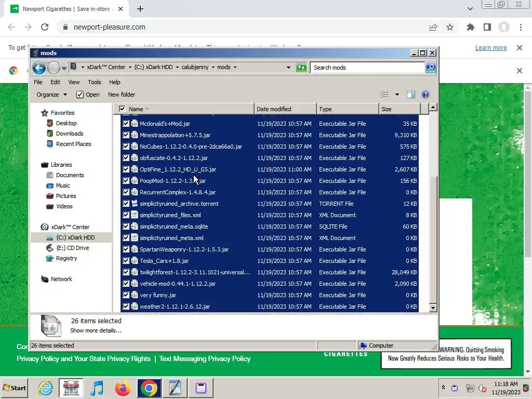
Task: Uncheck OptiFine_1.12.2_HD_U_G5.jar checkbox
Action: click(x=126, y=169)
